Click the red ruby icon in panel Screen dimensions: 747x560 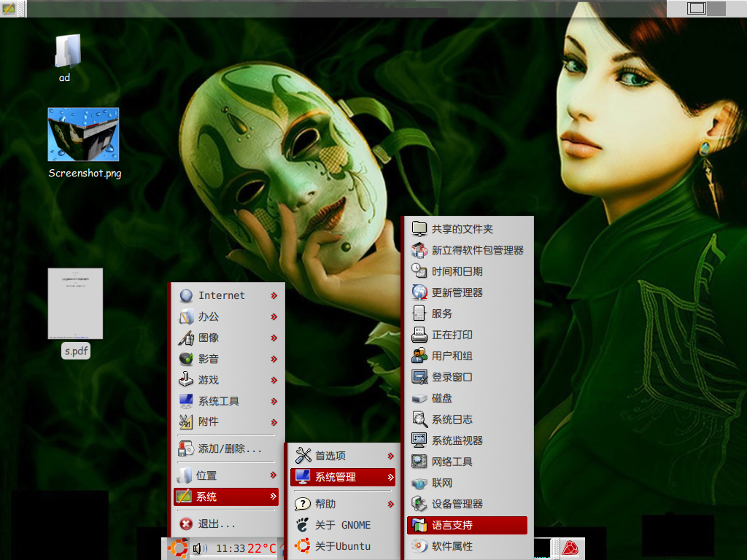point(570,548)
